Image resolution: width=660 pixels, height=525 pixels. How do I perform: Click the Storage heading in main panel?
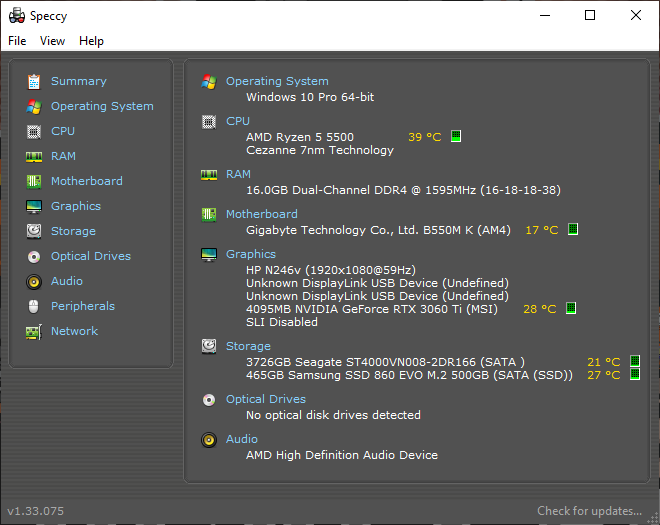248,346
